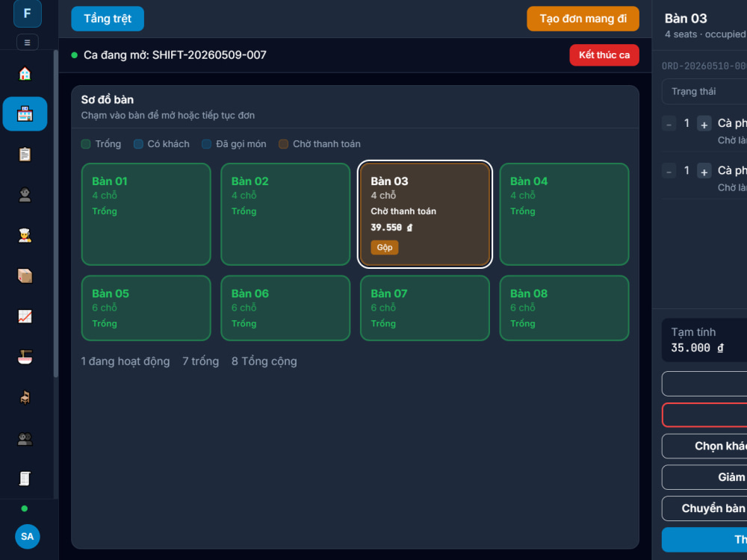Click Kết thúc ca button

click(604, 55)
